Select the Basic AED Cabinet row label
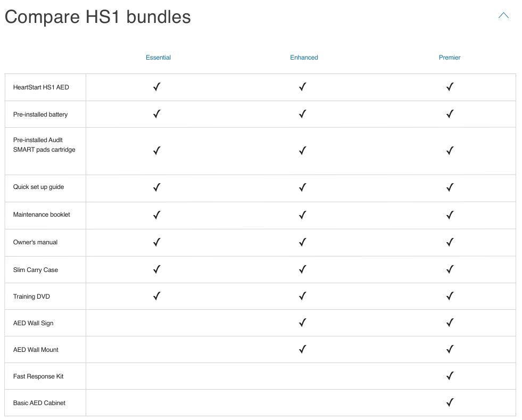The image size is (522, 420). [39, 403]
